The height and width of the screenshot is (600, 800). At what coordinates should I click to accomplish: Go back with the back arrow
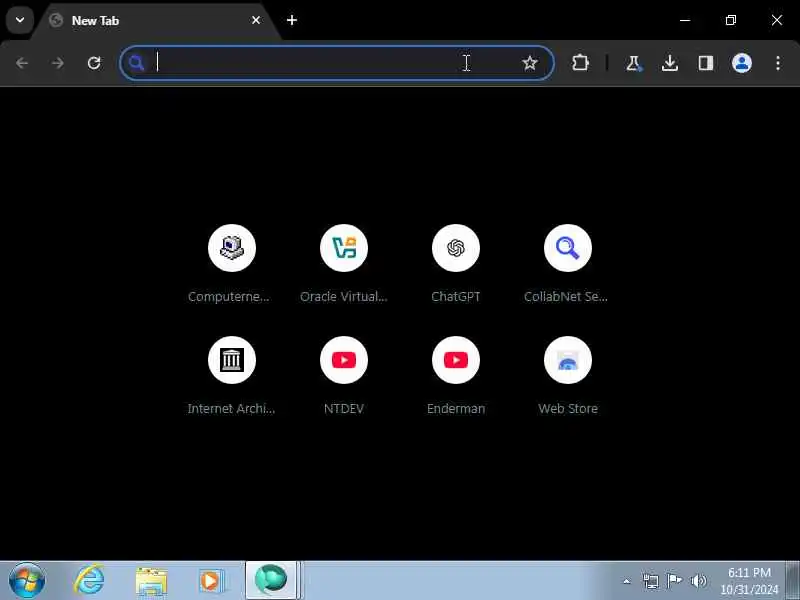pyautogui.click(x=22, y=63)
